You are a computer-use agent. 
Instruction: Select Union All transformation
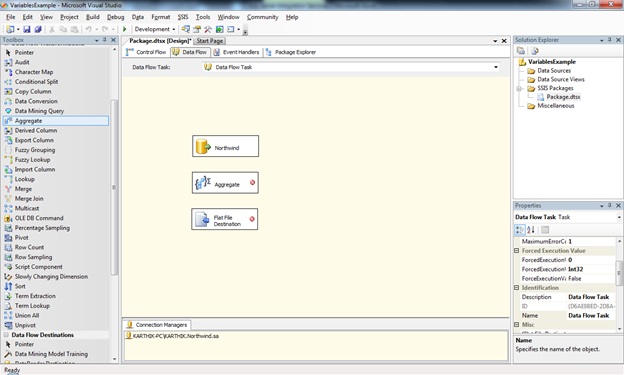click(x=27, y=315)
